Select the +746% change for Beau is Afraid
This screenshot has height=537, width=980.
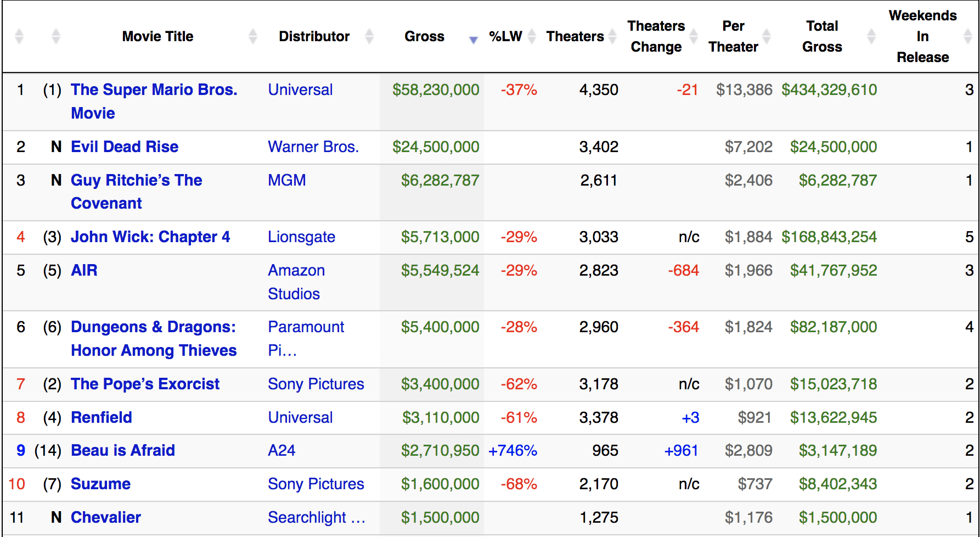[x=512, y=450]
